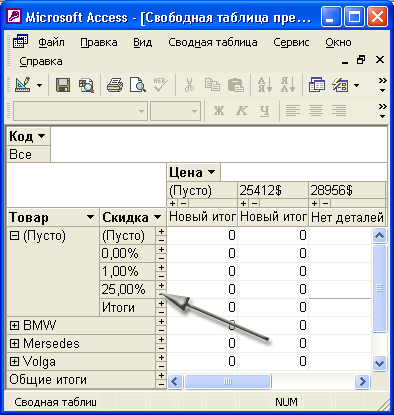Open the Файл menu

(51, 43)
